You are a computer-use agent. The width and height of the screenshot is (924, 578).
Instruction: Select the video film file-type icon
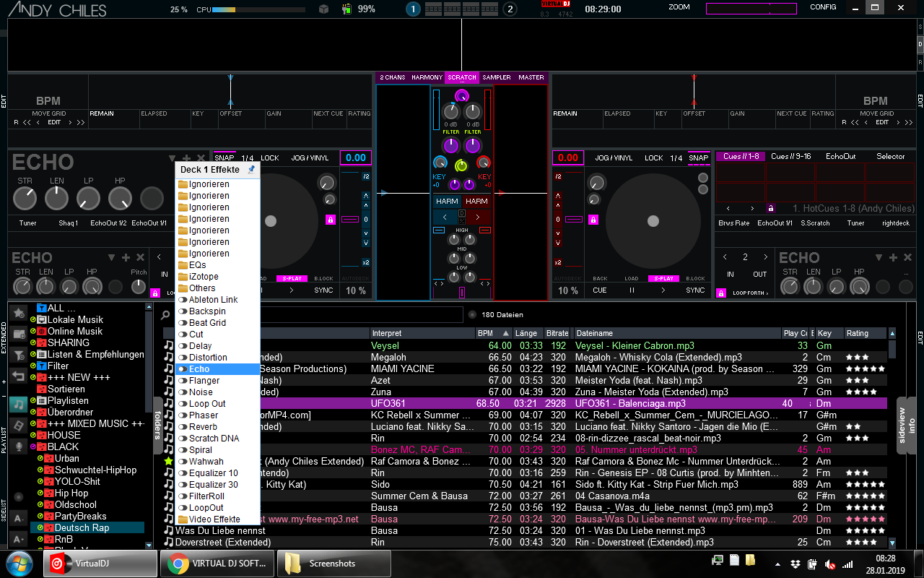click(x=19, y=426)
